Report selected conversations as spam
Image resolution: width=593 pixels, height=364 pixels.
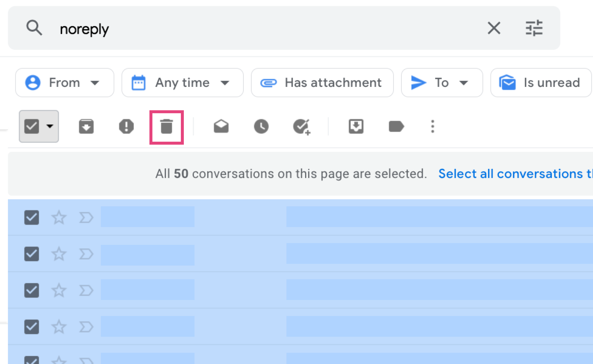(x=126, y=127)
